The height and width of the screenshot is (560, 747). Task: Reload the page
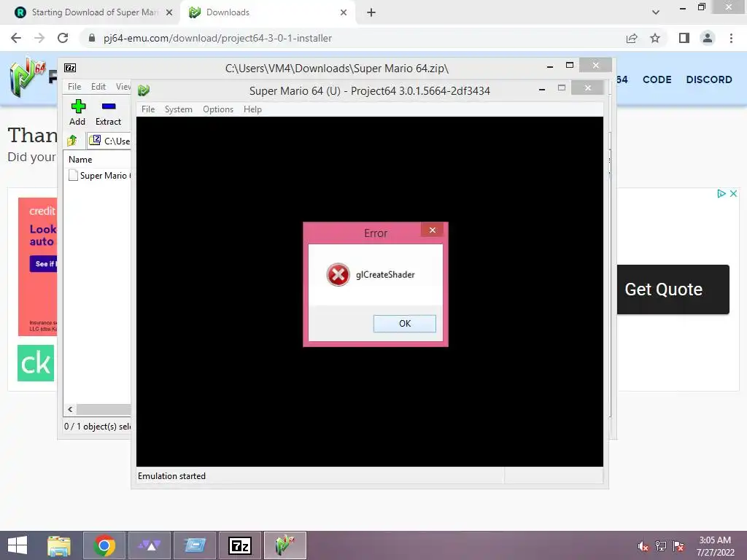63,38
